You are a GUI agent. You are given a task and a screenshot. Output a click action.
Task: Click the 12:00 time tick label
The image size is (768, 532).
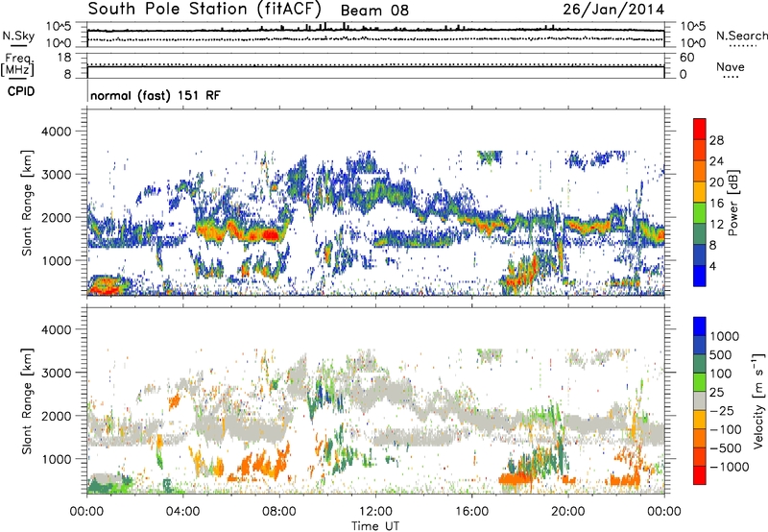point(375,512)
